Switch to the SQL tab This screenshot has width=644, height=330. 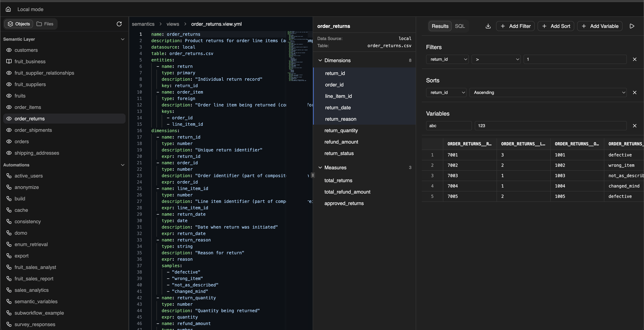(460, 26)
